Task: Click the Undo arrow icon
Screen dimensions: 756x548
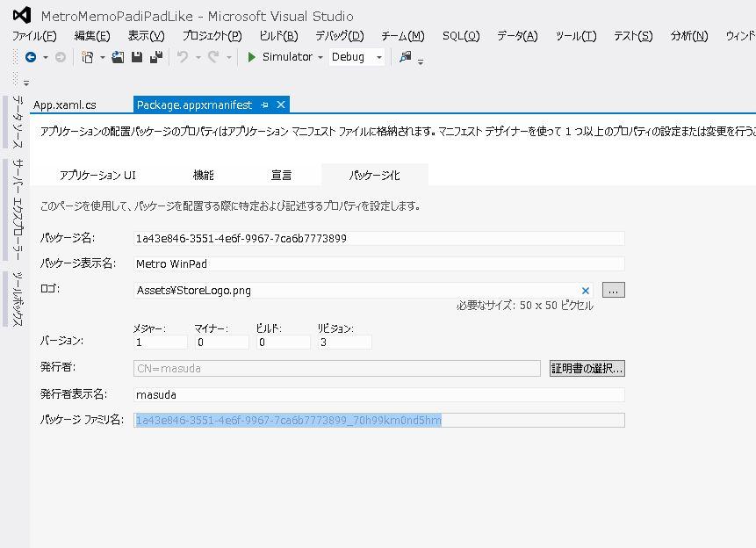Action: (x=182, y=57)
